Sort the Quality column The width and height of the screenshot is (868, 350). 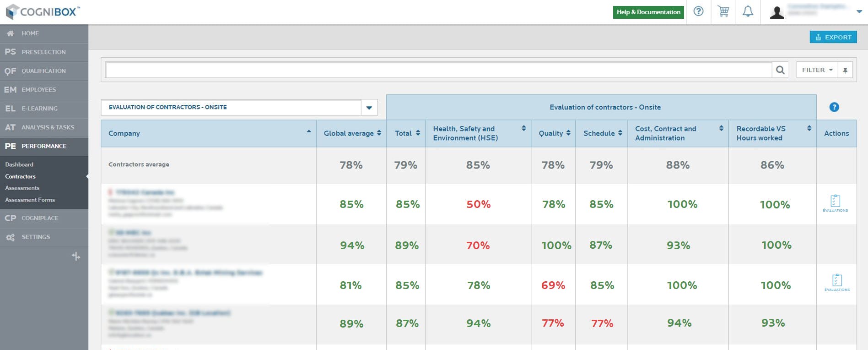tap(568, 133)
